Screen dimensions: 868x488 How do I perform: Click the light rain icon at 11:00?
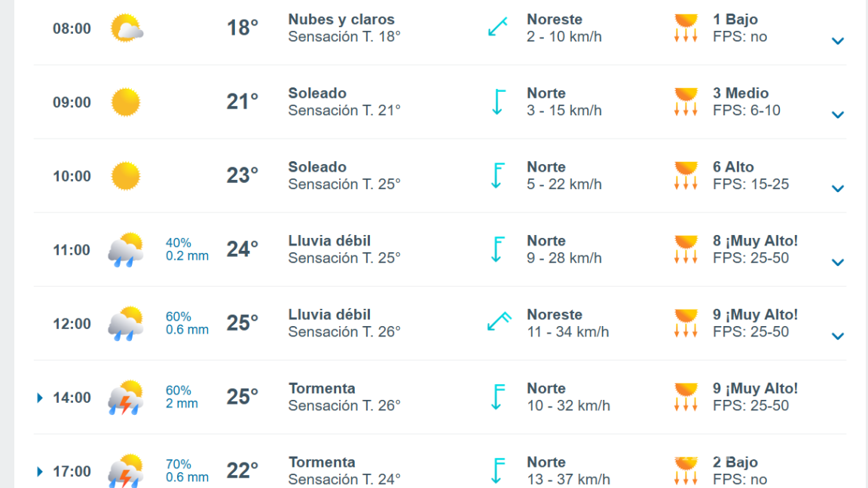127,249
